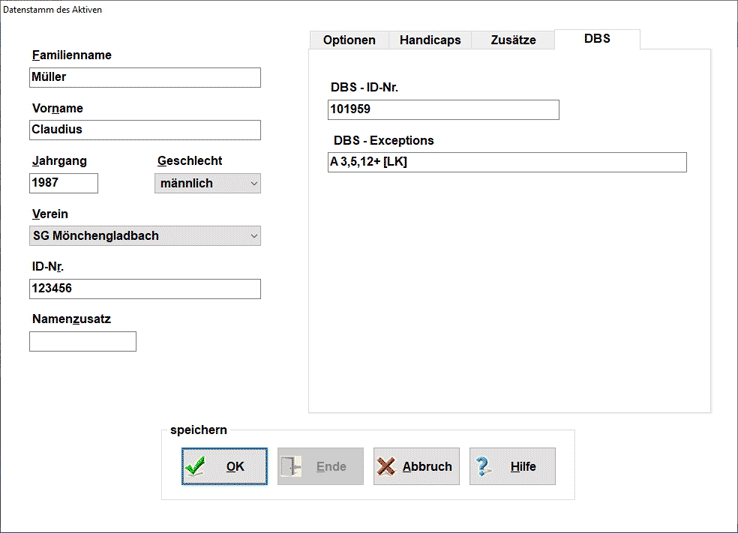Click the Verein label text
Image resolution: width=738 pixels, height=533 pixels.
pyautogui.click(x=50, y=214)
